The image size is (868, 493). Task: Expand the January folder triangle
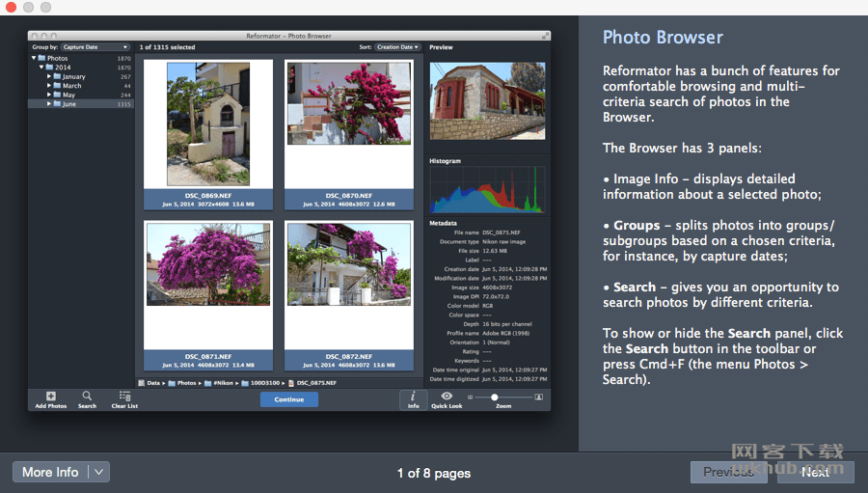[x=49, y=76]
